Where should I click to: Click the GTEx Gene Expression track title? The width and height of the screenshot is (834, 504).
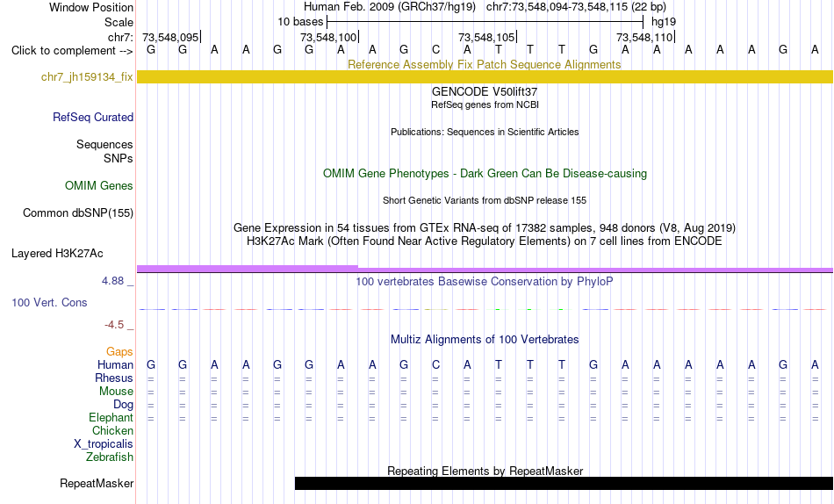[485, 227]
